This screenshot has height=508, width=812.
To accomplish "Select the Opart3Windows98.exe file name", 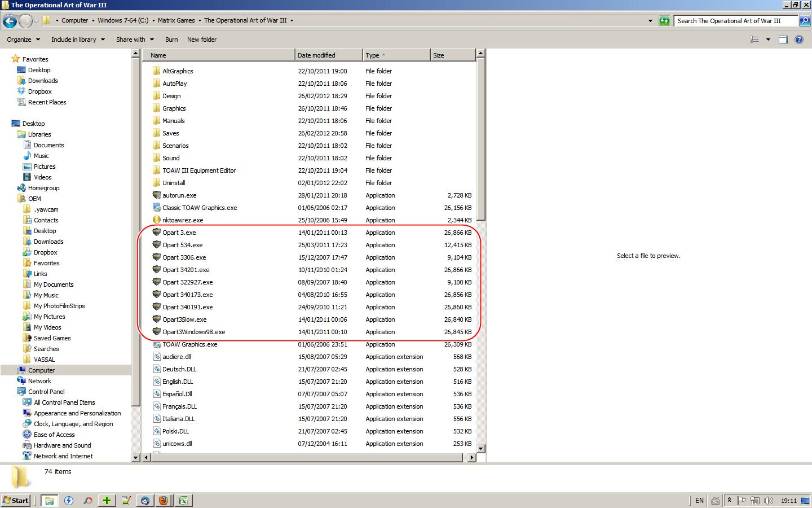I will tap(194, 332).
